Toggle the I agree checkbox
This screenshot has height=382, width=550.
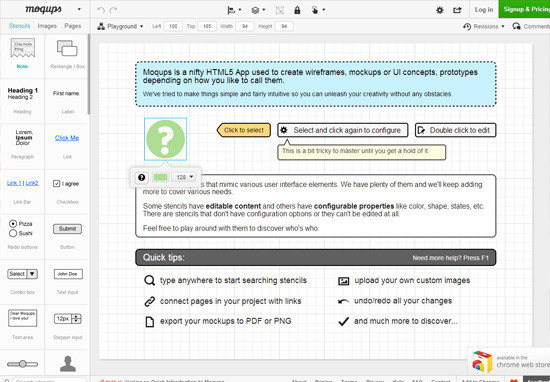coord(56,183)
